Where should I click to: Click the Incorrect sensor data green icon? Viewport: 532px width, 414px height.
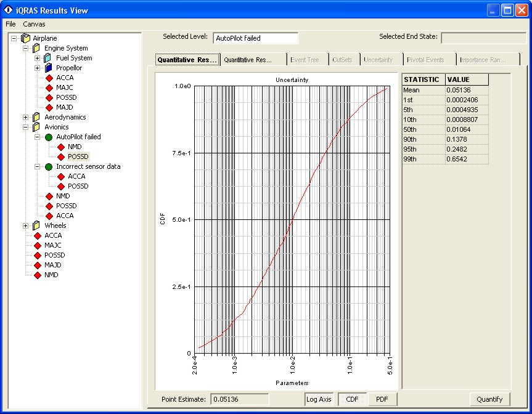(49, 166)
